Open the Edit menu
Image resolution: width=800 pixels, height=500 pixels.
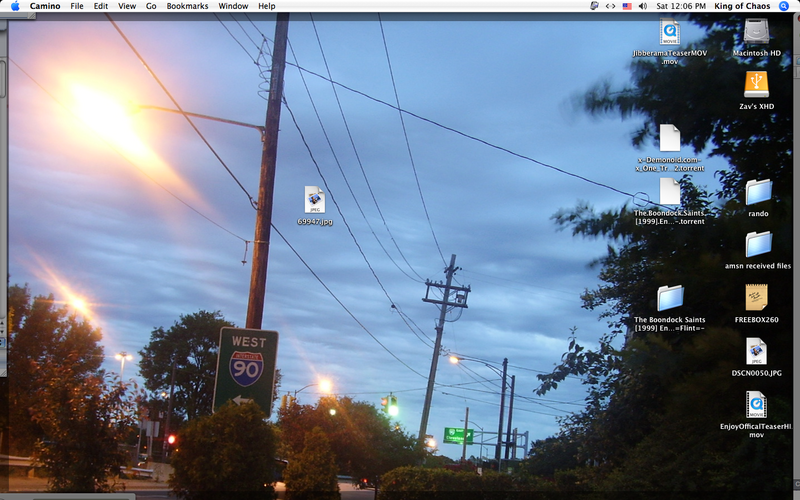click(x=101, y=6)
